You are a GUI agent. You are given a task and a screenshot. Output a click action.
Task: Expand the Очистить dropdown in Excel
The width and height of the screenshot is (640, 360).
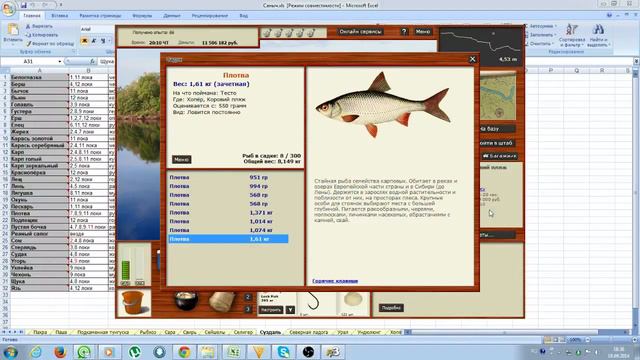pyautogui.click(x=551, y=44)
